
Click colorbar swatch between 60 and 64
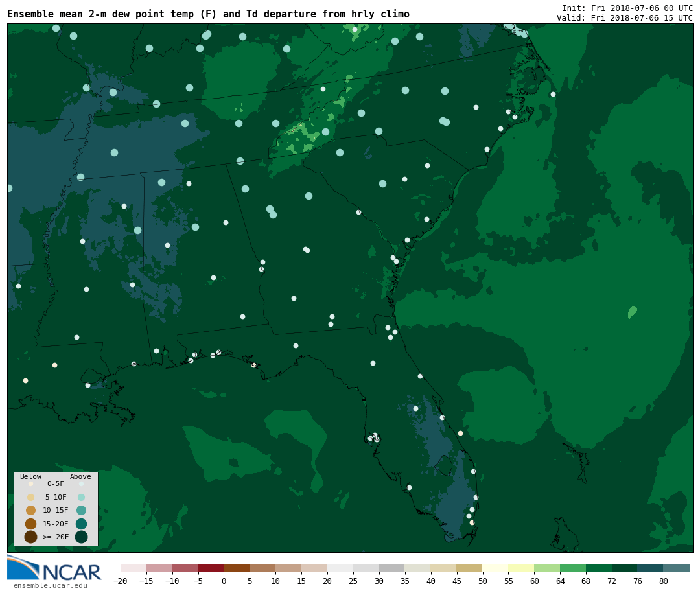click(547, 568)
